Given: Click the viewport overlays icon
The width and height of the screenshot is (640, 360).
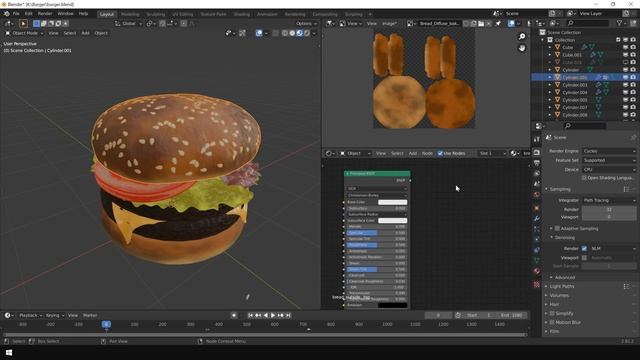Looking at the screenshot, I should click(259, 33).
